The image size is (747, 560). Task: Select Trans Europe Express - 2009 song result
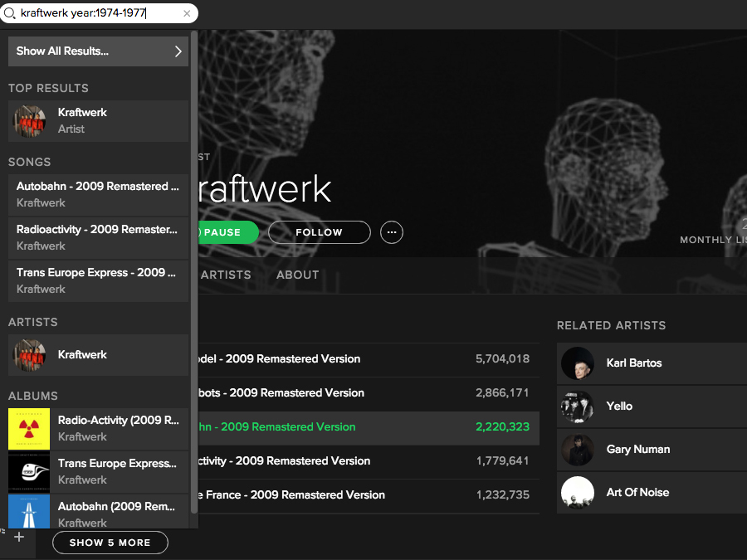(x=98, y=280)
